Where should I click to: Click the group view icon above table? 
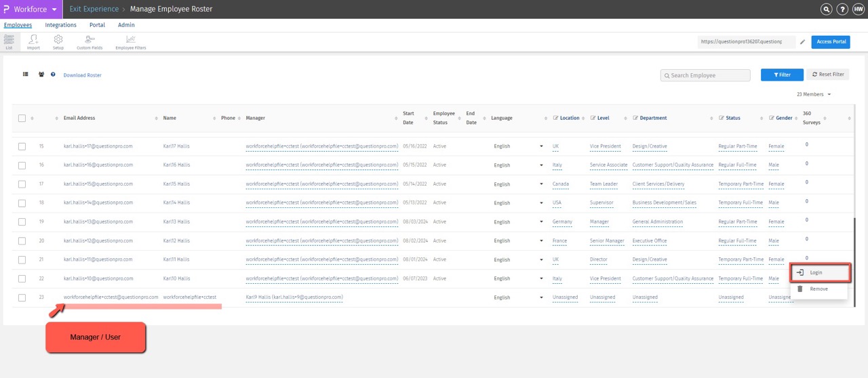pyautogui.click(x=41, y=75)
